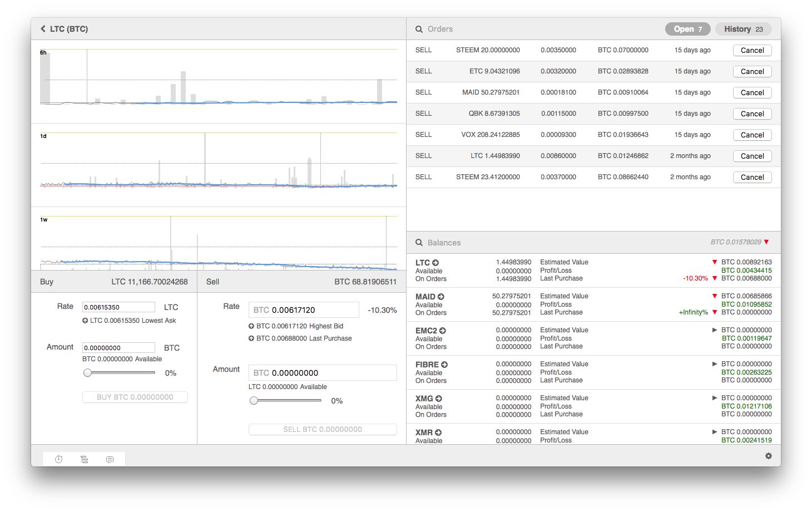Click the XMG profit value BTC 0.01217106

(x=746, y=406)
